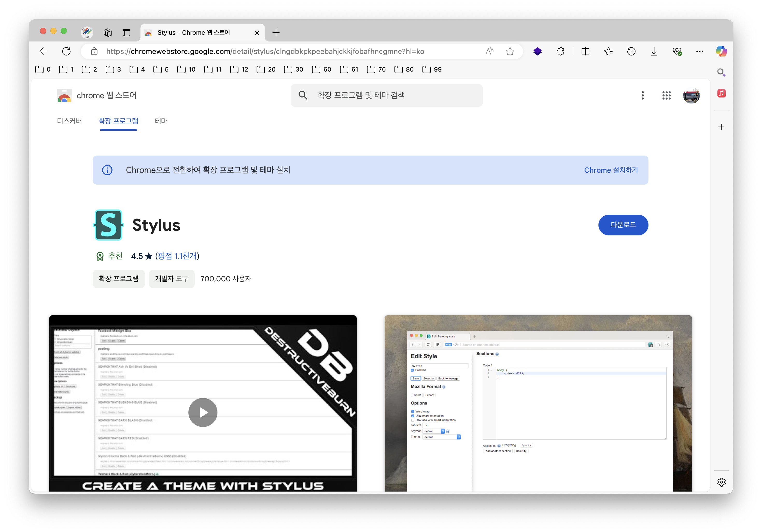
Task: Open Browser essentials heart icon
Action: 677,51
